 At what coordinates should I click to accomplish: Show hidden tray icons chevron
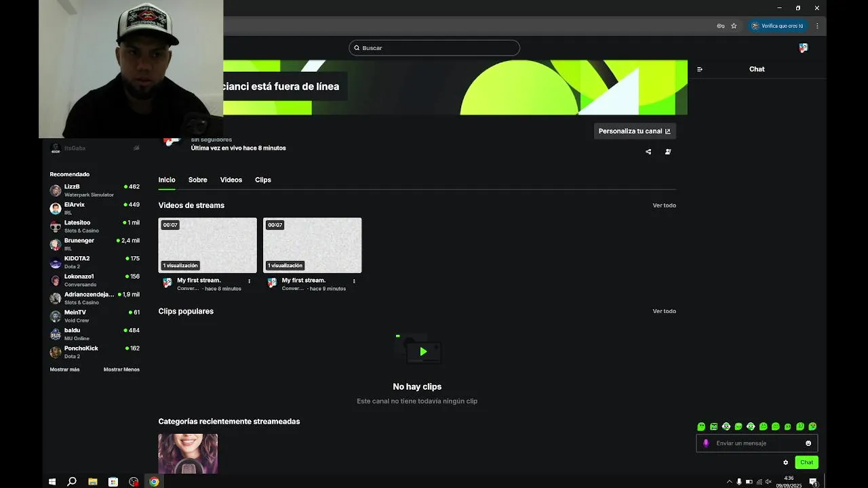[730, 482]
